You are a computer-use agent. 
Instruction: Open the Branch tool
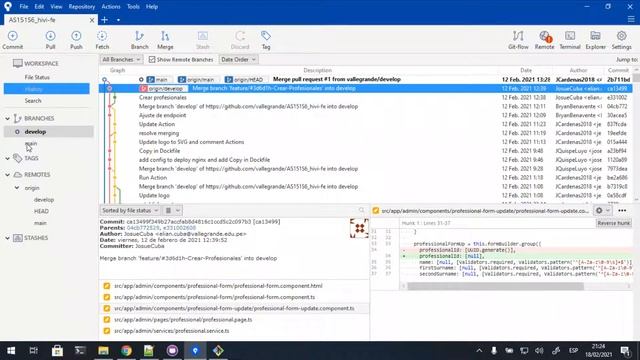(140, 40)
